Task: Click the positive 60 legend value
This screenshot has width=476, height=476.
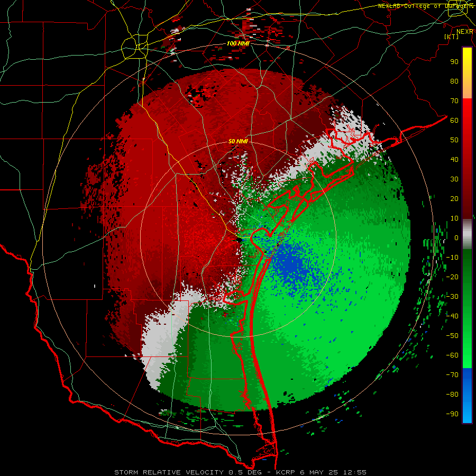Action: (454, 120)
